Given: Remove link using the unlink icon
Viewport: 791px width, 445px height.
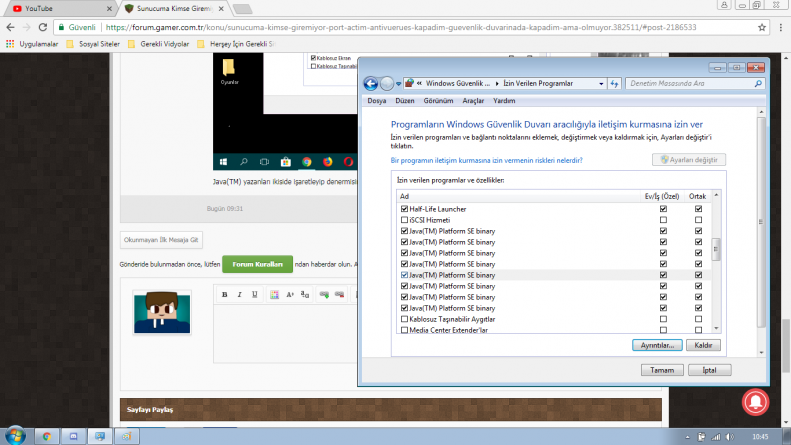Looking at the screenshot, I should click(x=340, y=295).
